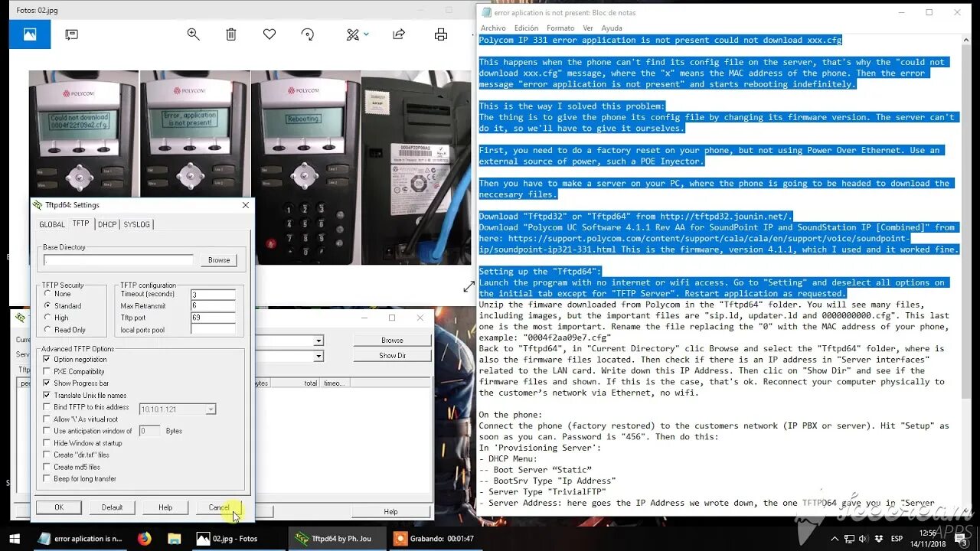
Task: Click Browse next to Base Directory
Action: click(219, 260)
